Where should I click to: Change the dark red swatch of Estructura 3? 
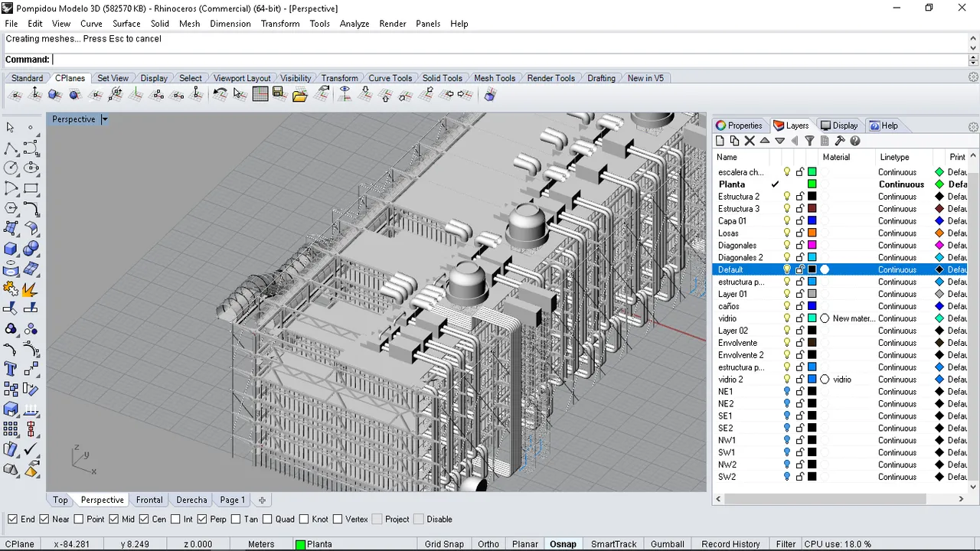pos(812,209)
